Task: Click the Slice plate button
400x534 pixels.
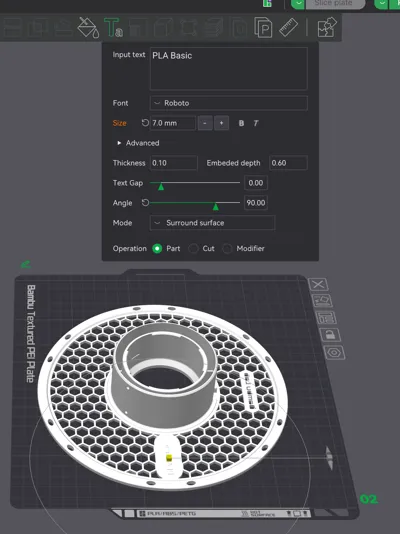Action: (335, 4)
